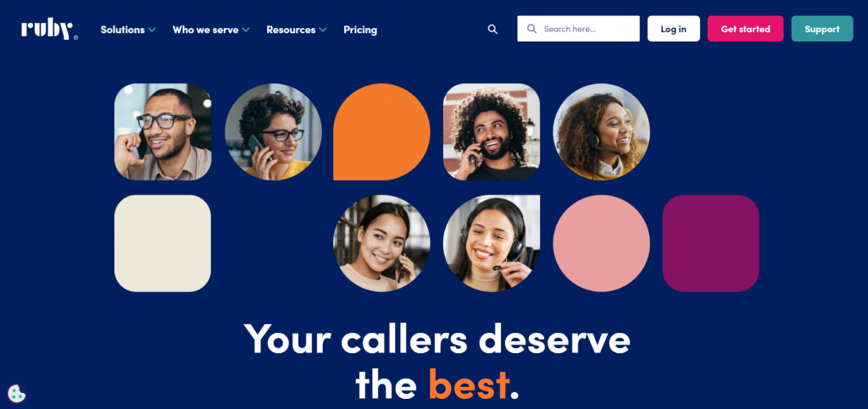Expand the Solutions dropdown chevron
Screen dimensions: 868x409
click(x=152, y=30)
